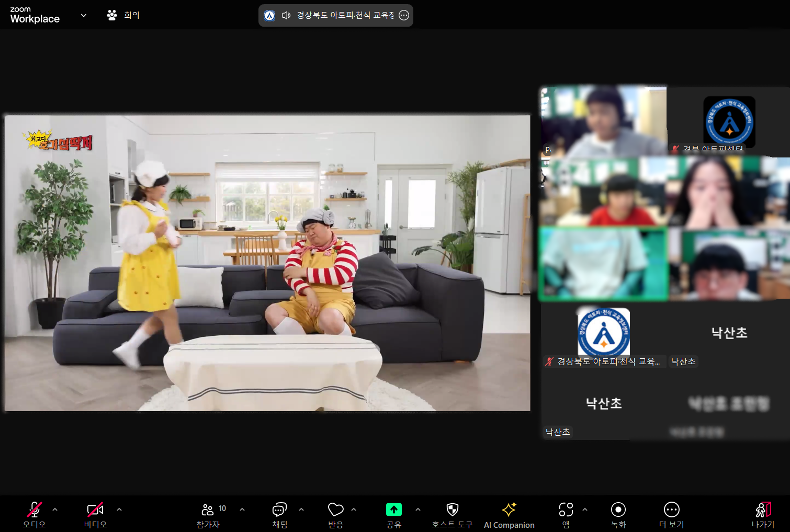
Task: Open the 채팅 chat panel
Action: tap(280, 515)
